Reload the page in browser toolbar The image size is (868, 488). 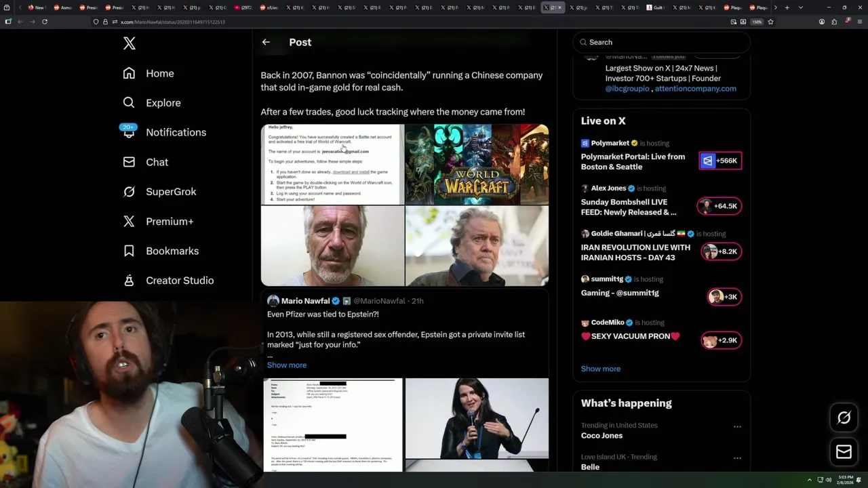[45, 22]
